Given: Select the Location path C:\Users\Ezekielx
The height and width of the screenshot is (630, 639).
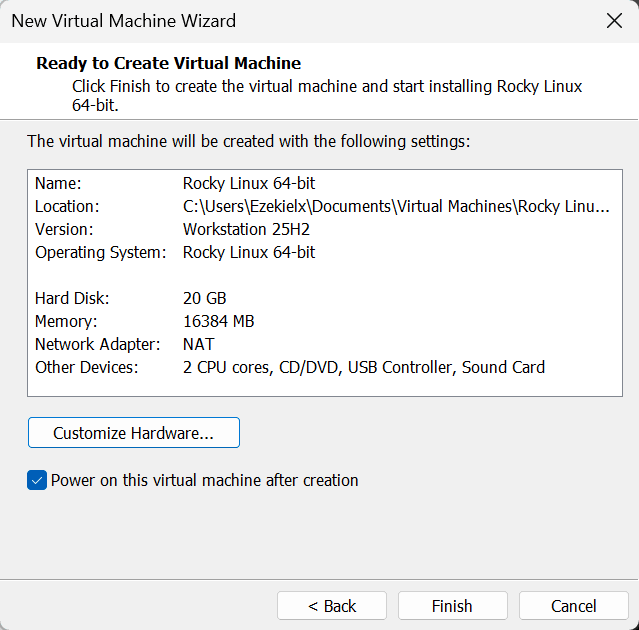Looking at the screenshot, I should 396,206.
